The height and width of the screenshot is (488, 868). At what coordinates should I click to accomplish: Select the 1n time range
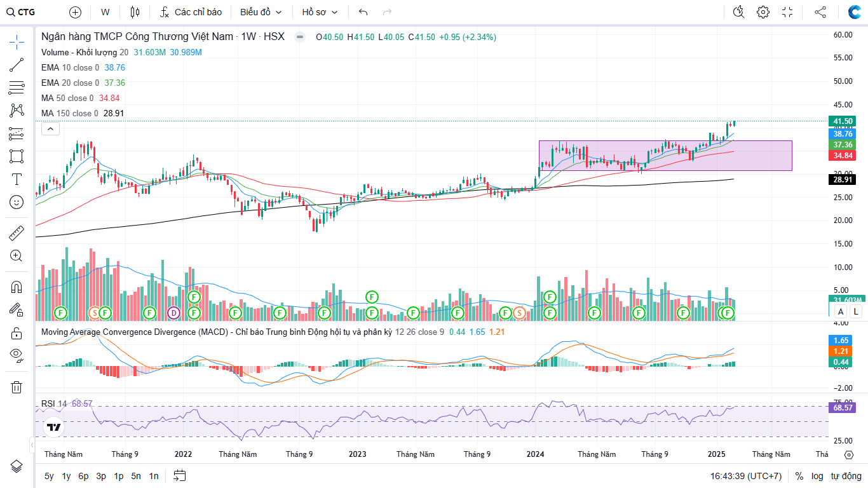(154, 476)
